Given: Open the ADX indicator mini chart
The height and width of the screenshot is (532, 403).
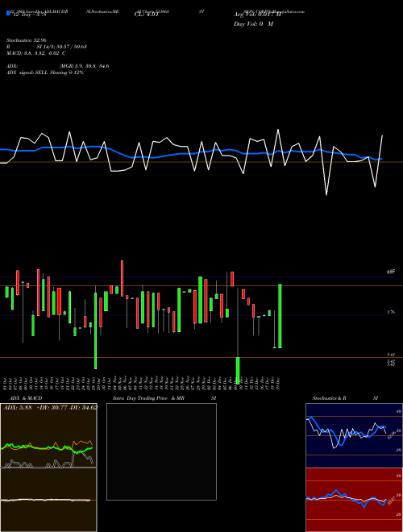Looking at the screenshot, I should click(x=48, y=435).
